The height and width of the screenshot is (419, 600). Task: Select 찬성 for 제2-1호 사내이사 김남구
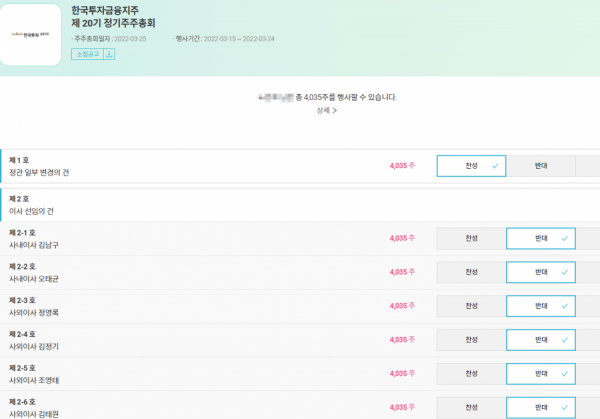471,238
